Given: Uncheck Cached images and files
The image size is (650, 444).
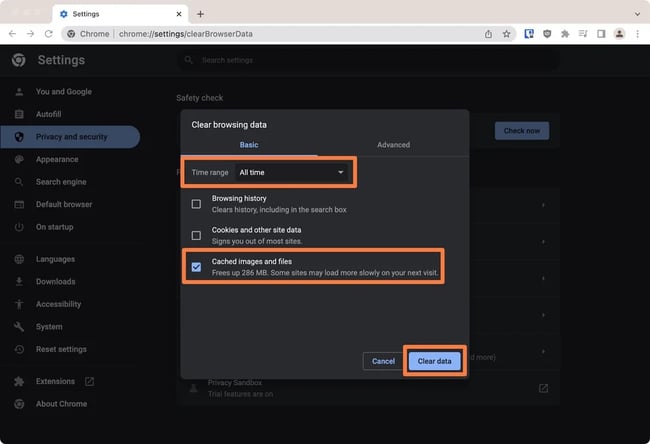Looking at the screenshot, I should [197, 267].
